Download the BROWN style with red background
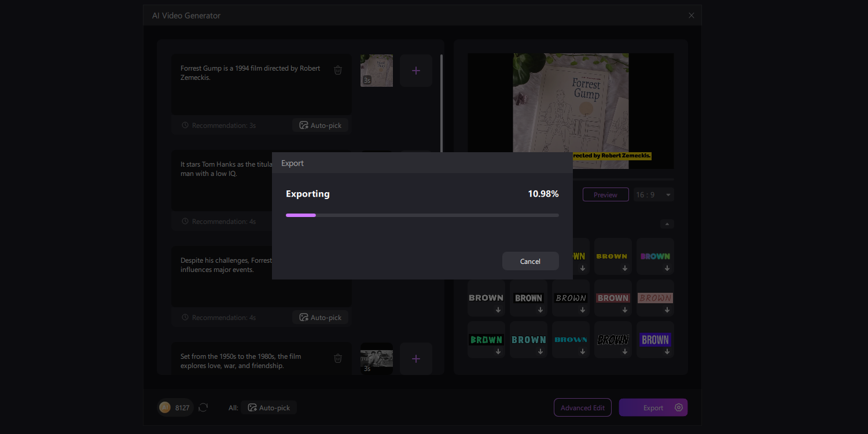868x434 pixels. [x=625, y=310]
